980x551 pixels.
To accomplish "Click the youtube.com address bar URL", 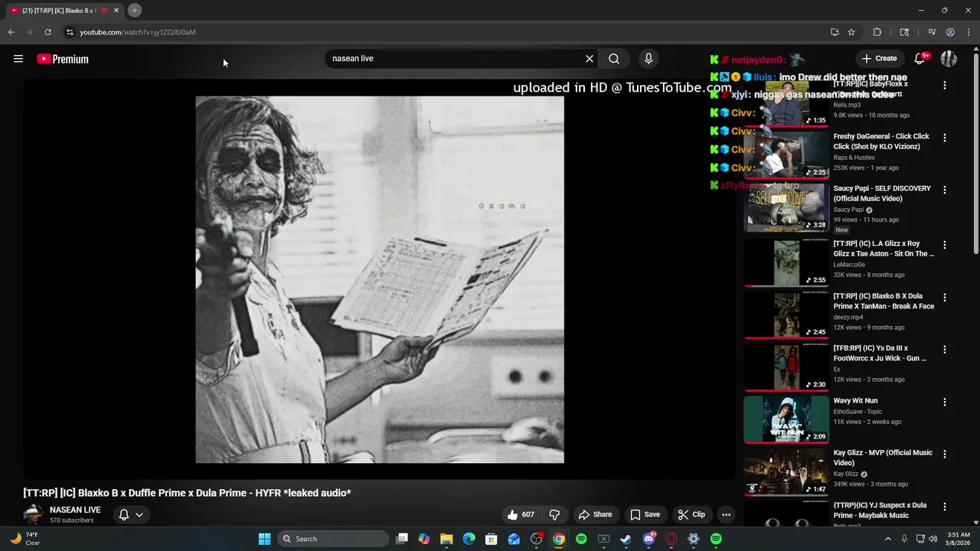I will tap(138, 32).
